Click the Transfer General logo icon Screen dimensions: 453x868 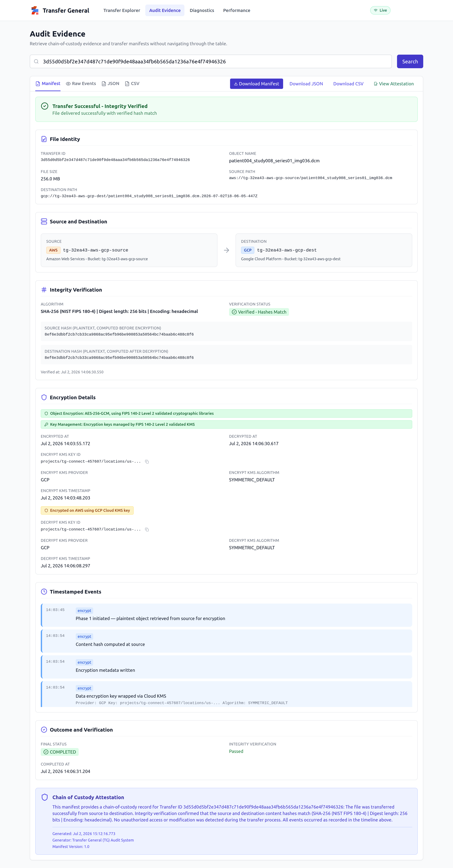click(x=35, y=11)
